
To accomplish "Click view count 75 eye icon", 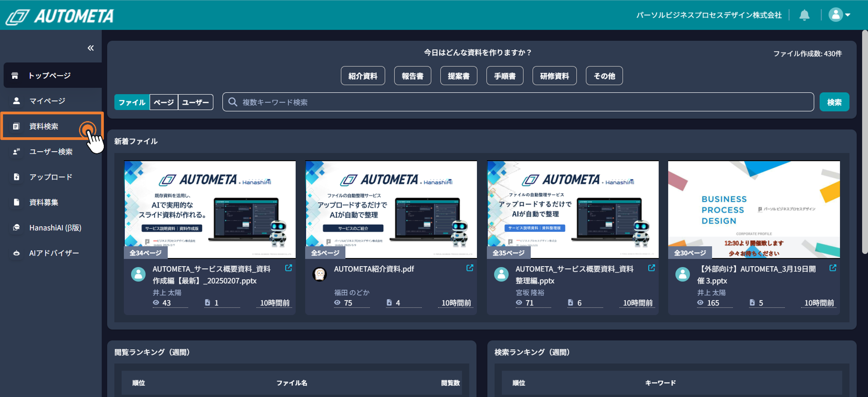I will pos(337,303).
